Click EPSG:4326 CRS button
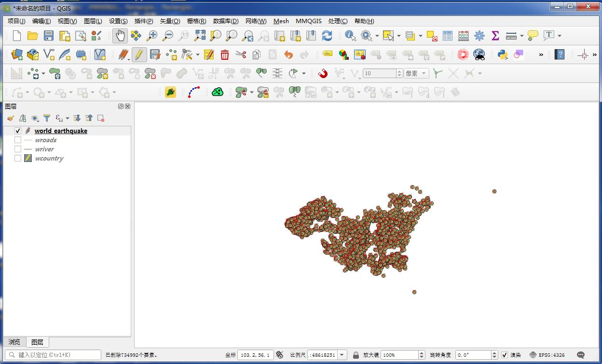602x364 pixels. coord(547,355)
